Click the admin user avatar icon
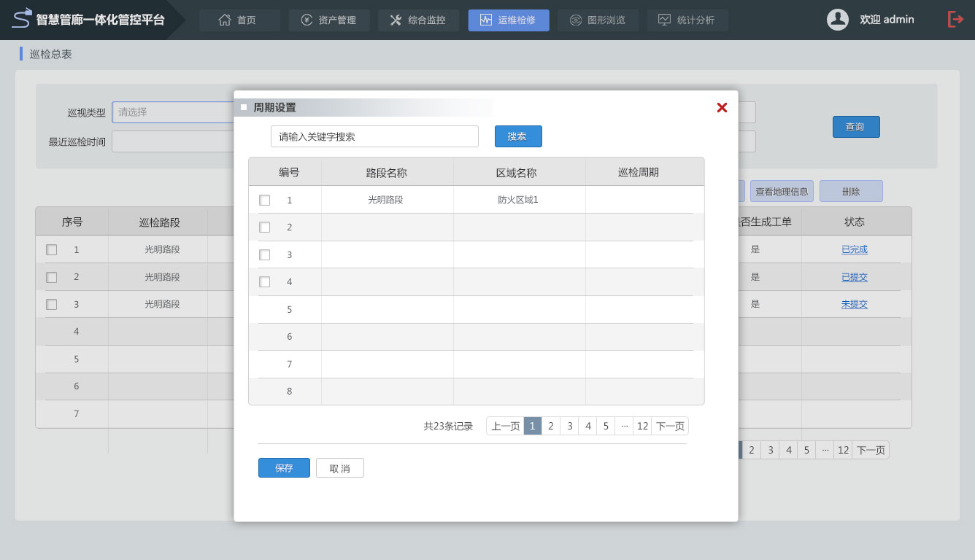 pos(837,20)
